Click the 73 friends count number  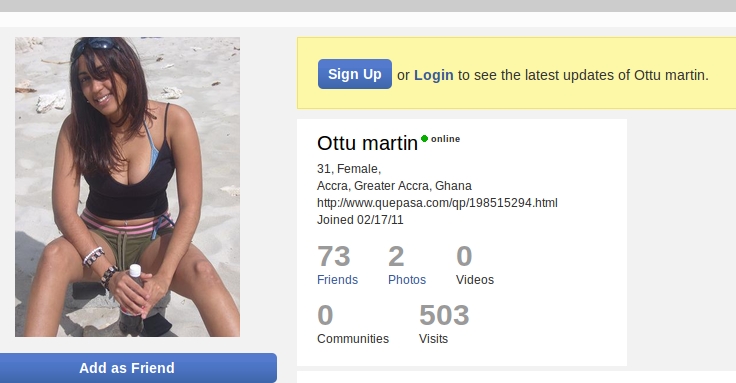tap(334, 256)
